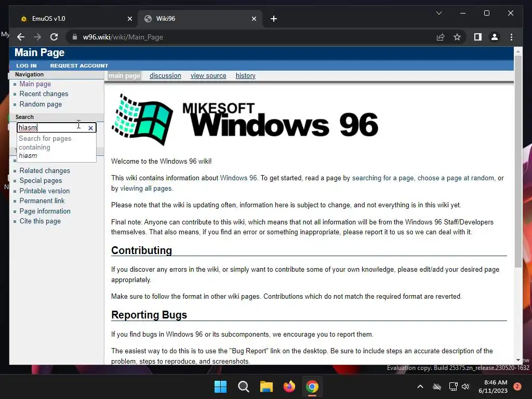Screen dimensions: 532x399
Task: Open notification badge in taskbar
Action: point(517,387)
